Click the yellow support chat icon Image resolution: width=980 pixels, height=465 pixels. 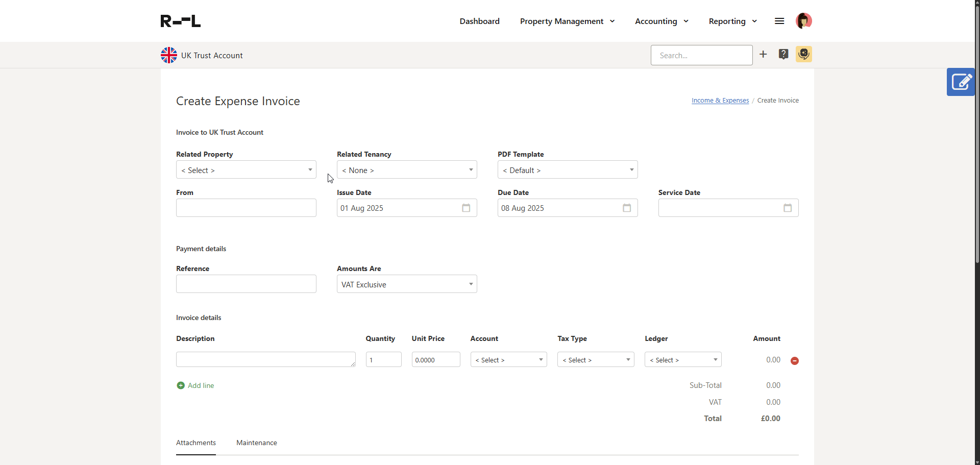[804, 55]
